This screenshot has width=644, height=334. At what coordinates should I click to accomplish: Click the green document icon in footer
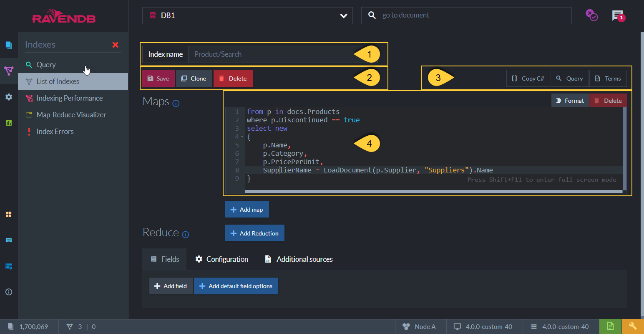(610, 326)
